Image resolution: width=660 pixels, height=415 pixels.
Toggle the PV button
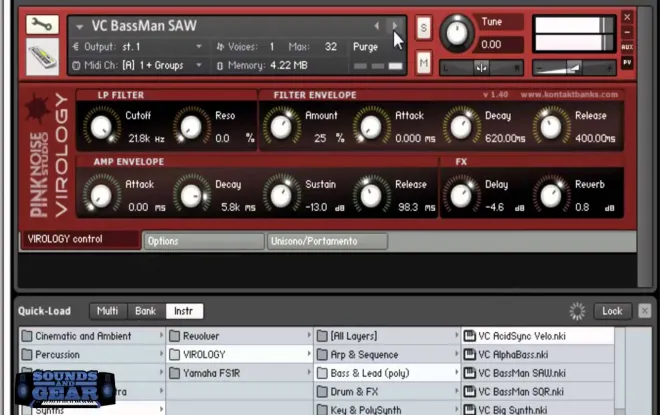pos(627,63)
